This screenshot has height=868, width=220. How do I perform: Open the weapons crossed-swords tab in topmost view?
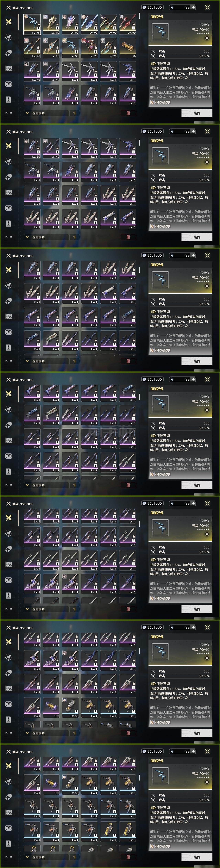point(9,22)
